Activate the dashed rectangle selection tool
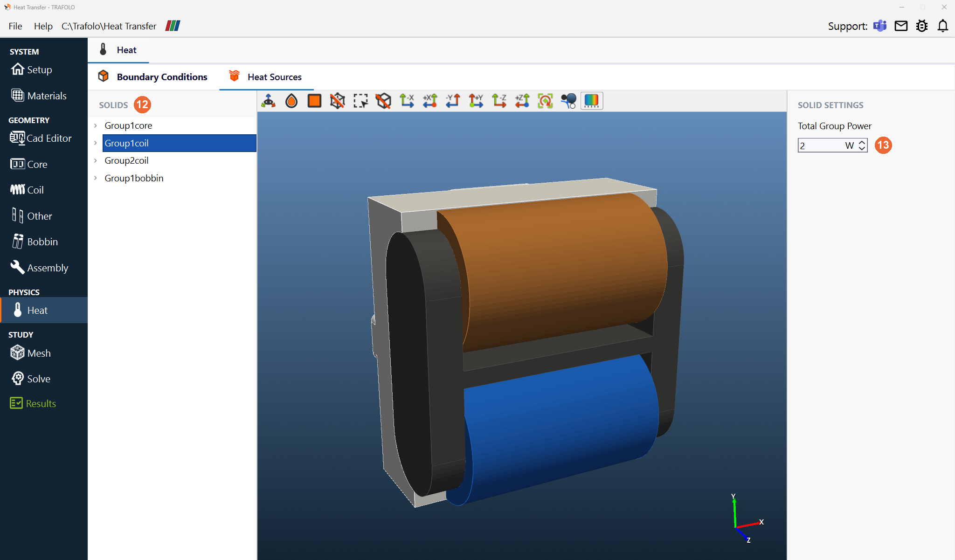The image size is (955, 560). click(360, 101)
